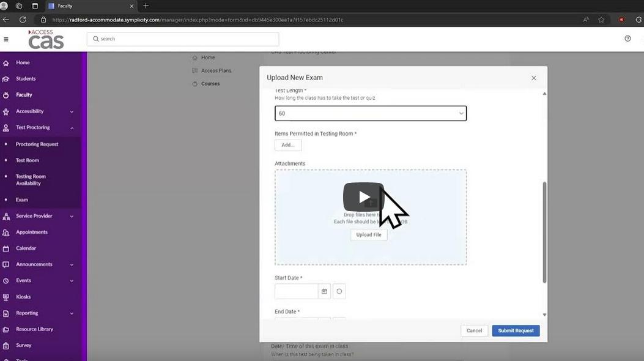The width and height of the screenshot is (644, 361).
Task: Click the Home icon in the sidebar
Action: point(6,63)
